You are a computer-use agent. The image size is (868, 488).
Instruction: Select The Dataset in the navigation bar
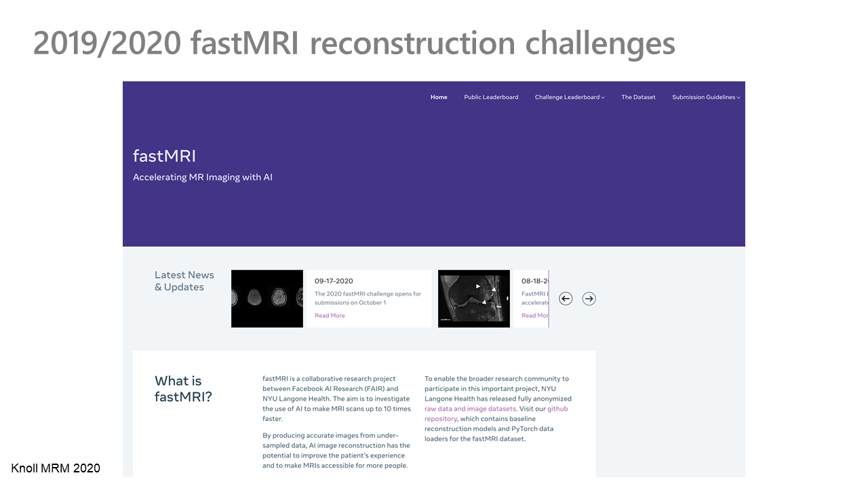[x=638, y=97]
